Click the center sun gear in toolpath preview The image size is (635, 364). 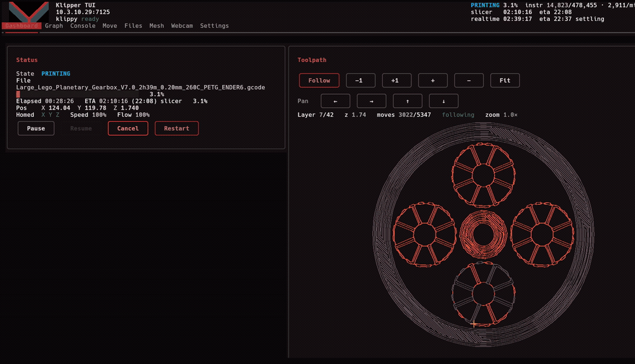pyautogui.click(x=483, y=234)
